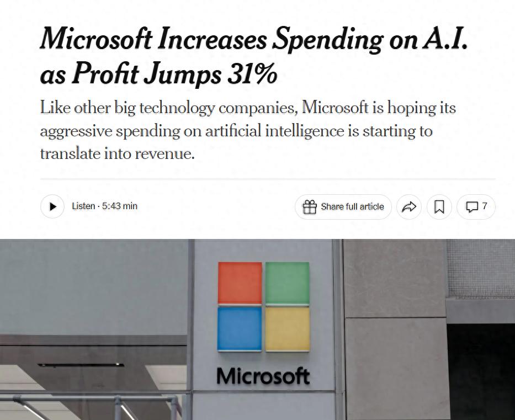The height and width of the screenshot is (420, 515).
Task: Click 'Share full article' text
Action: (x=352, y=206)
